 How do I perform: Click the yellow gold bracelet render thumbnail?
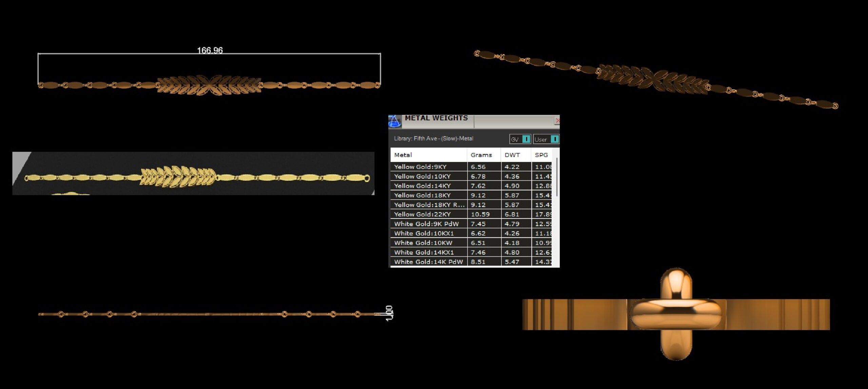click(x=193, y=173)
